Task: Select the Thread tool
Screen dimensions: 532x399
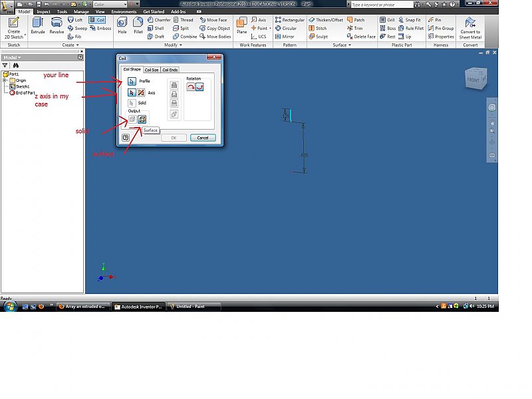Action: point(184,20)
